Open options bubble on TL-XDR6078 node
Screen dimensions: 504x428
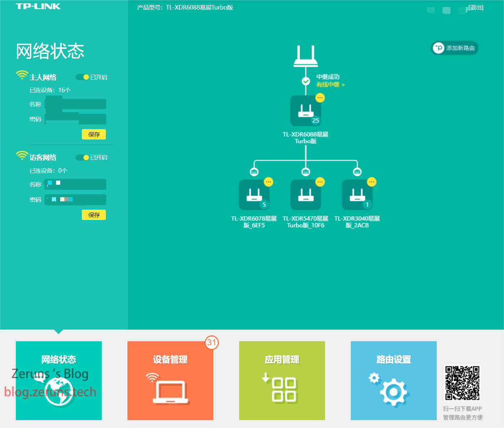click(269, 182)
